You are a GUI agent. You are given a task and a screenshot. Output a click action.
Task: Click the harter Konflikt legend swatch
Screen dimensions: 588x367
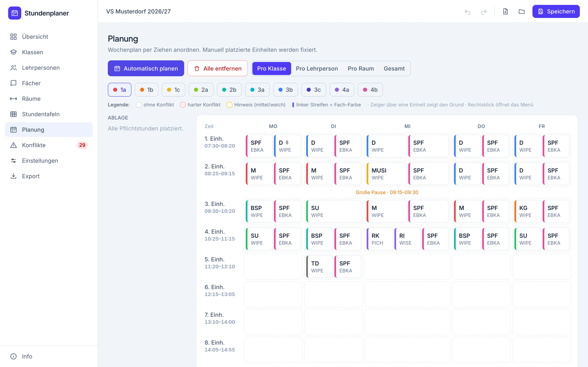click(x=183, y=105)
